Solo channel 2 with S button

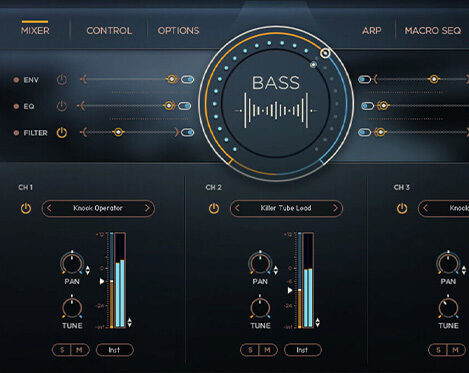point(250,350)
